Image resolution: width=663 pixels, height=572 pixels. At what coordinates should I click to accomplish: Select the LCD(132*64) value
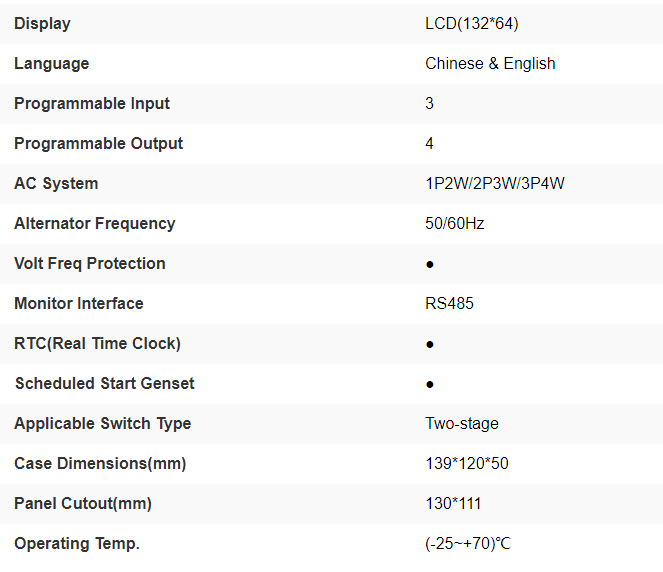click(472, 23)
